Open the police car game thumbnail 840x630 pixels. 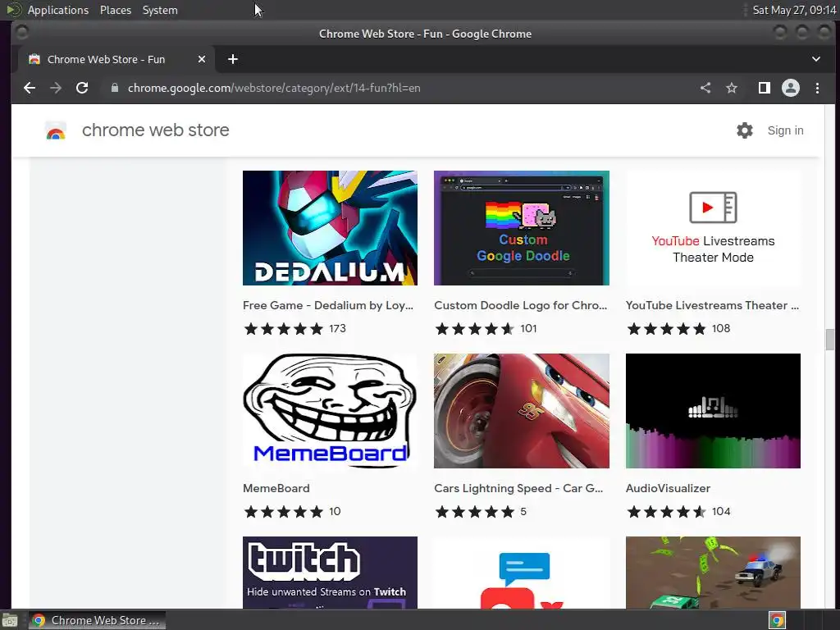713,572
